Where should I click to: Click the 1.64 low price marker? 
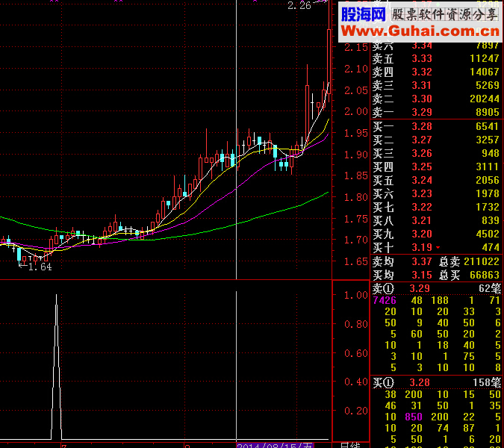(x=40, y=267)
